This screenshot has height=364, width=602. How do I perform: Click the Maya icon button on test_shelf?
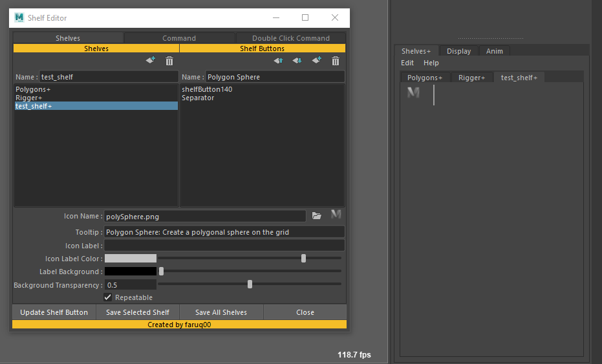pyautogui.click(x=413, y=92)
